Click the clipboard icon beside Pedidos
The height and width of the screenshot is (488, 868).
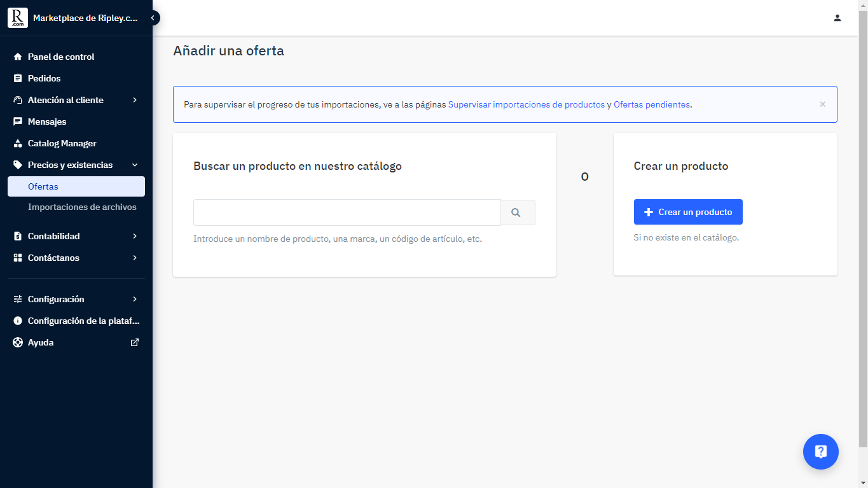tap(18, 78)
